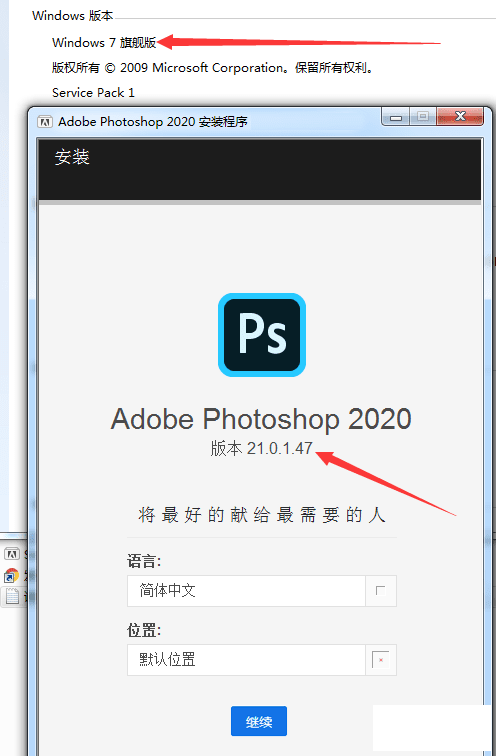The height and width of the screenshot is (756, 496).
Task: Click 'Windows 7 旗舰版' text in background window
Action: tap(104, 42)
